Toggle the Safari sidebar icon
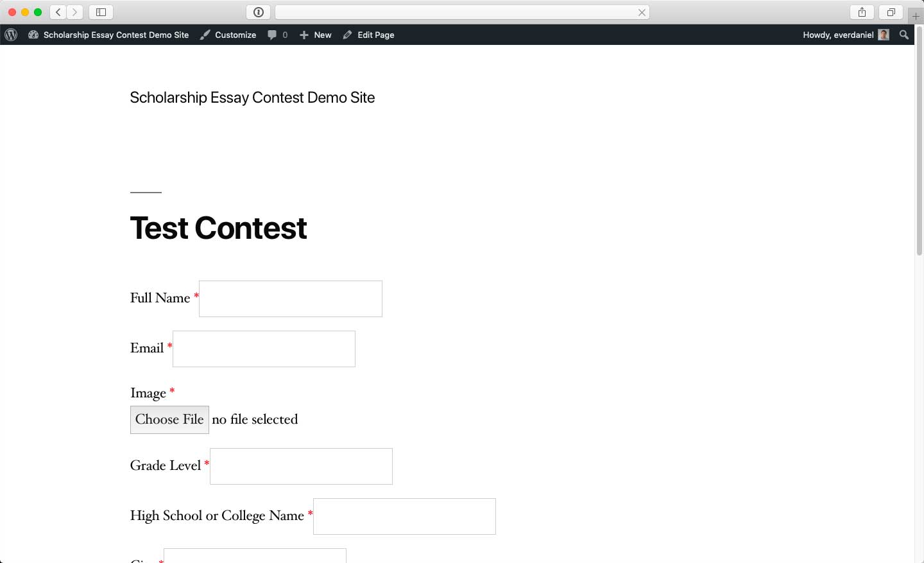 point(101,12)
